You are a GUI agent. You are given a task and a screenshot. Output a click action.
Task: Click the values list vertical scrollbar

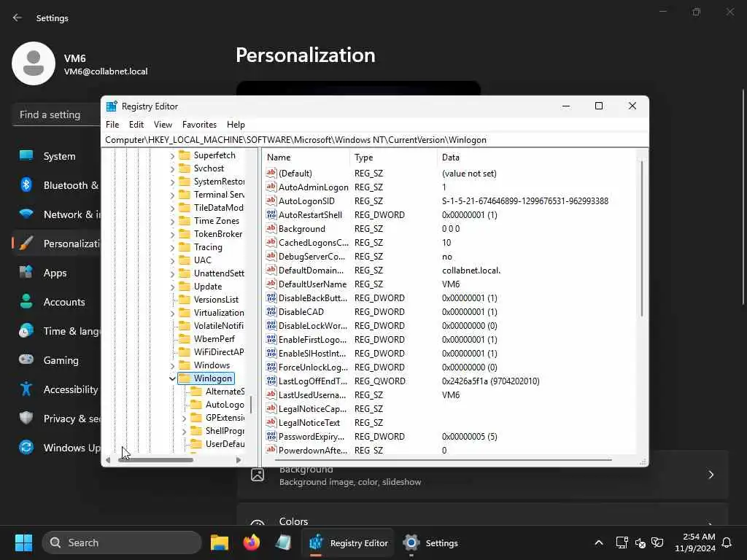click(x=642, y=238)
